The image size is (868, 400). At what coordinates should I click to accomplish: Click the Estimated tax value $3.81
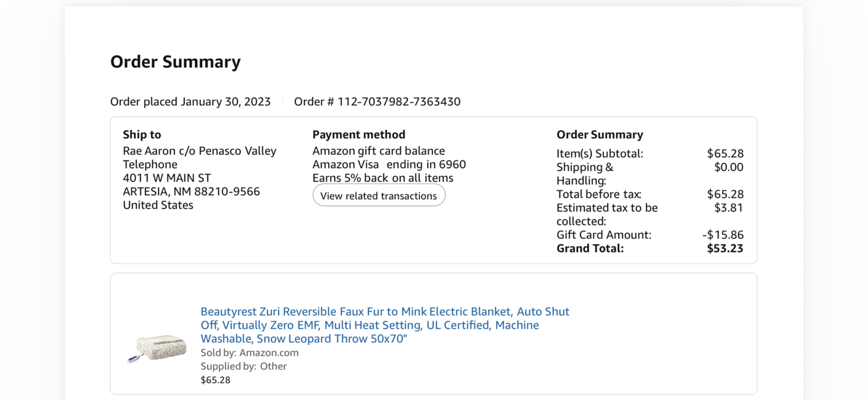coord(729,208)
